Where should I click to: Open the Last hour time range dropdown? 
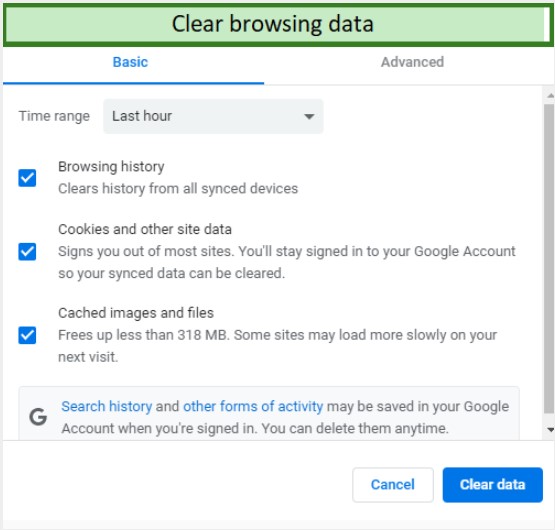click(x=213, y=116)
